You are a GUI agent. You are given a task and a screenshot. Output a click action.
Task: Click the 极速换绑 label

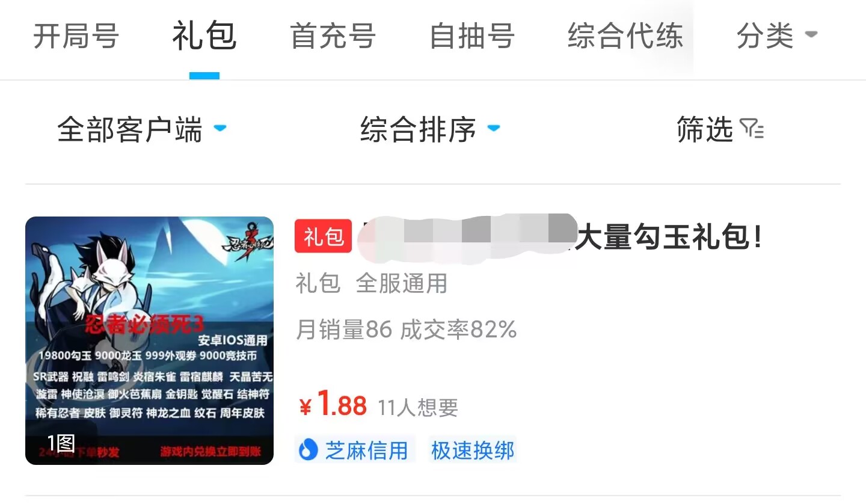click(473, 450)
